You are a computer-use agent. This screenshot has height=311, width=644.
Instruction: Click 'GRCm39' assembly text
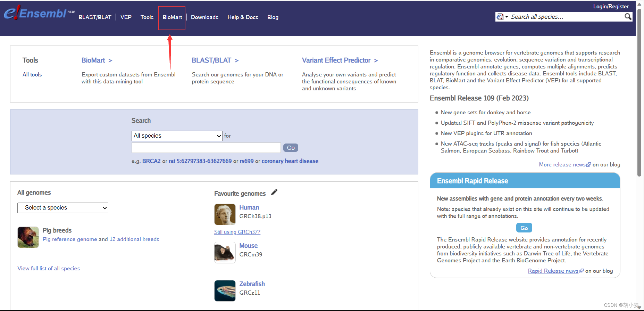coord(251,254)
